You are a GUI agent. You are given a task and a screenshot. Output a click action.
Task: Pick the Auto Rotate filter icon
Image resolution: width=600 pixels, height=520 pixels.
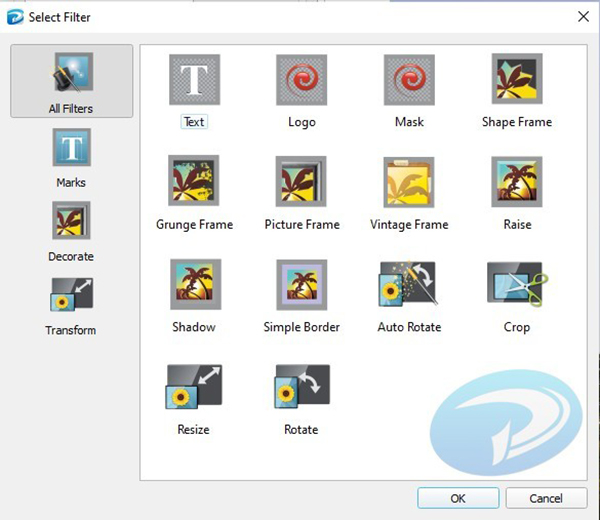click(x=408, y=284)
